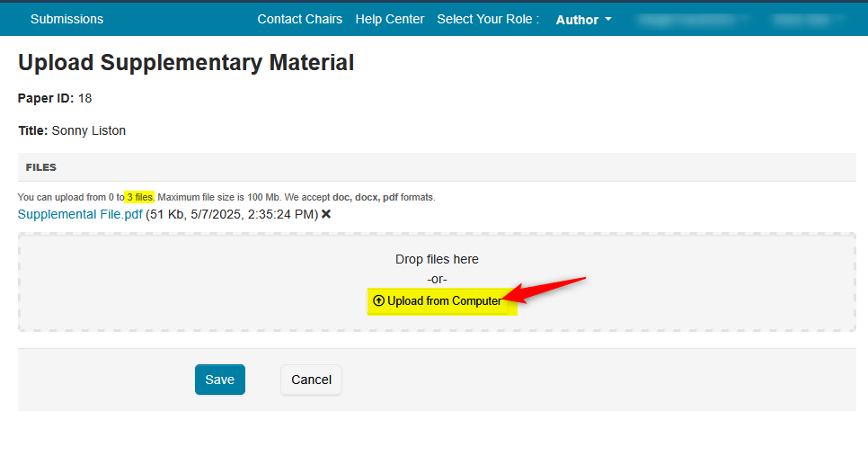Cancel the upload form
Viewport: 868px width, 465px height.
312,380
